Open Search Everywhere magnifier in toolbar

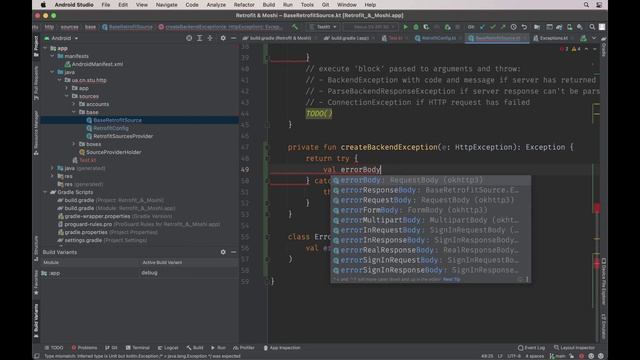592,27
